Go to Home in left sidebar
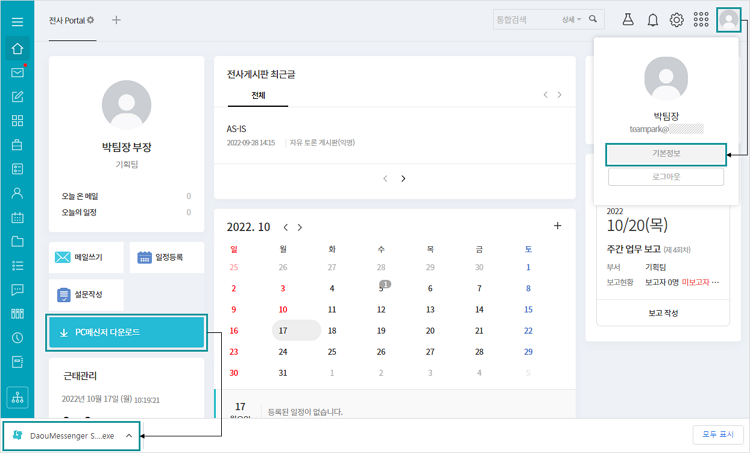The width and height of the screenshot is (750, 453). [x=17, y=49]
